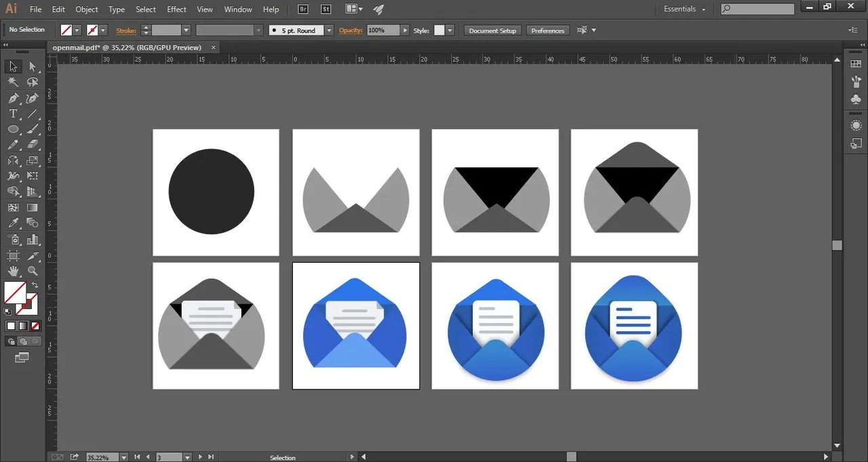868x462 pixels.
Task: Select the Eraser tool
Action: point(32,145)
